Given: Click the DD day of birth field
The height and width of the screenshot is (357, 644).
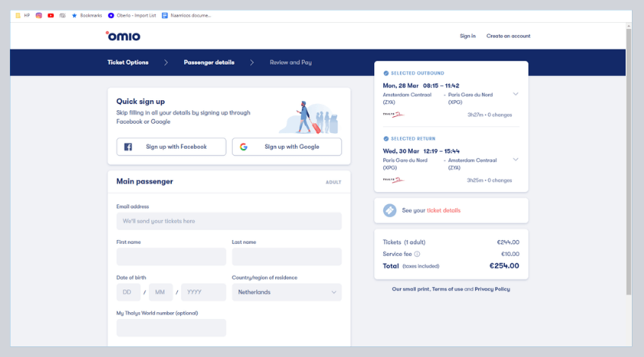Looking at the screenshot, I should (x=128, y=292).
